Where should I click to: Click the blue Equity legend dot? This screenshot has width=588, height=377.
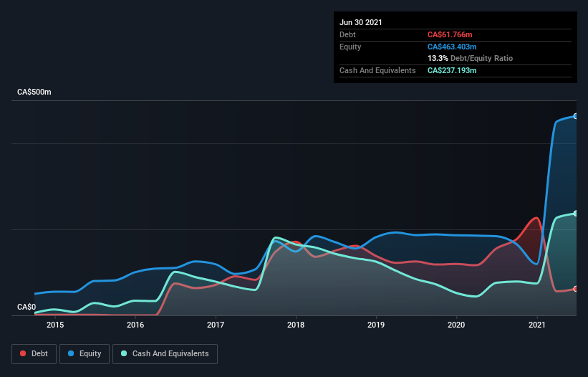click(71, 353)
